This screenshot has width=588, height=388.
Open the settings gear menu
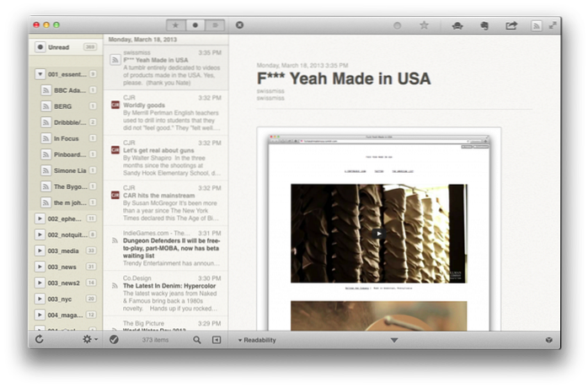[x=86, y=339]
